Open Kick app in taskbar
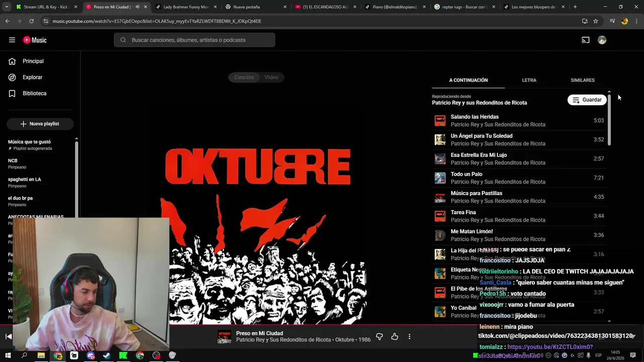 click(x=123, y=355)
